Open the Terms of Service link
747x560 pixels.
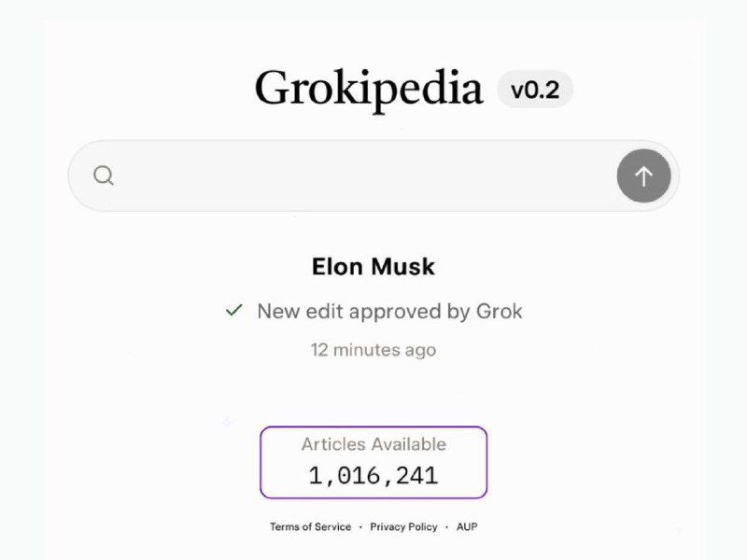pos(309,526)
